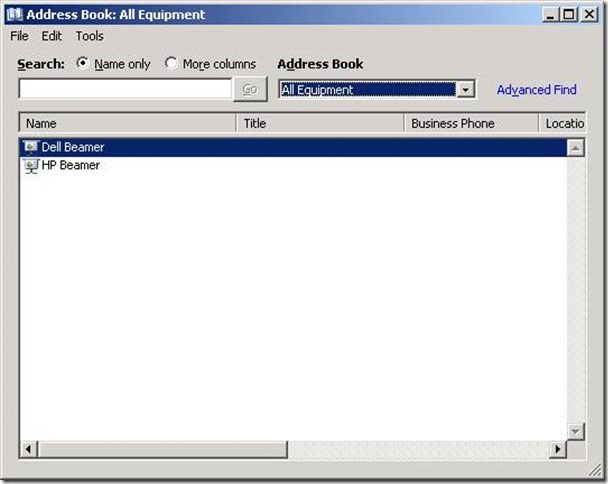Click the vertical scrollbar up arrow
608x484 pixels.
click(x=575, y=148)
